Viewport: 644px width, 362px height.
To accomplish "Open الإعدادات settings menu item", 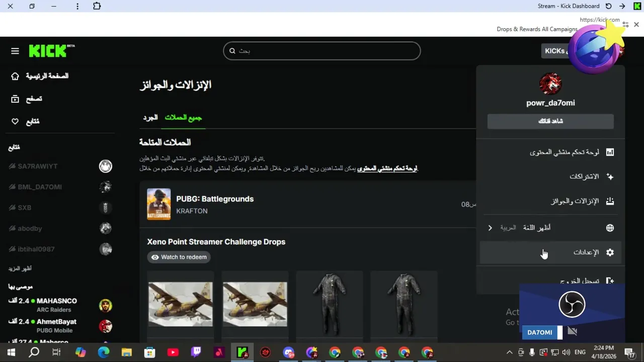I will (x=550, y=252).
